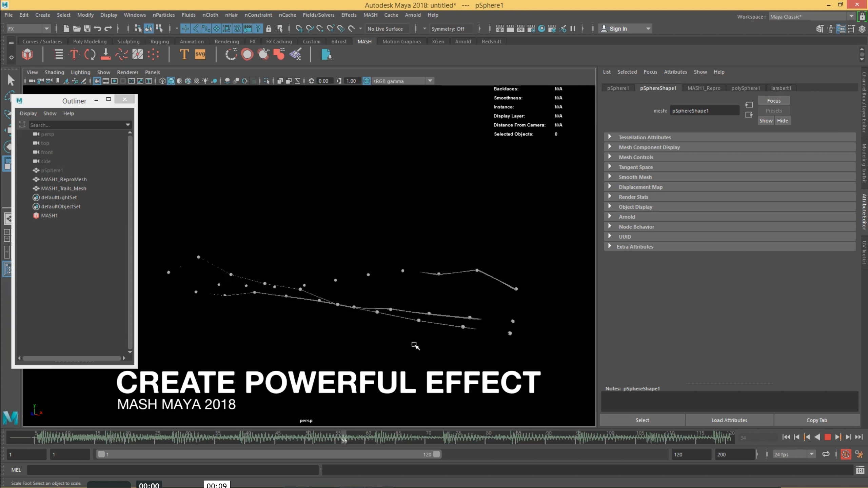The image size is (868, 488).
Task: Toggle the red auto keyframe button
Action: pos(846,454)
